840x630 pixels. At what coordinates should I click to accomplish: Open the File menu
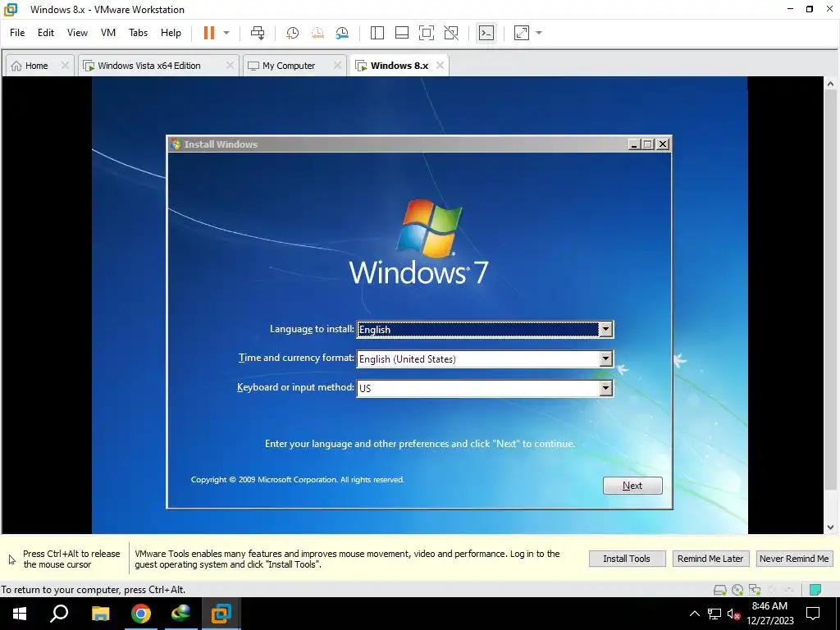click(x=17, y=33)
